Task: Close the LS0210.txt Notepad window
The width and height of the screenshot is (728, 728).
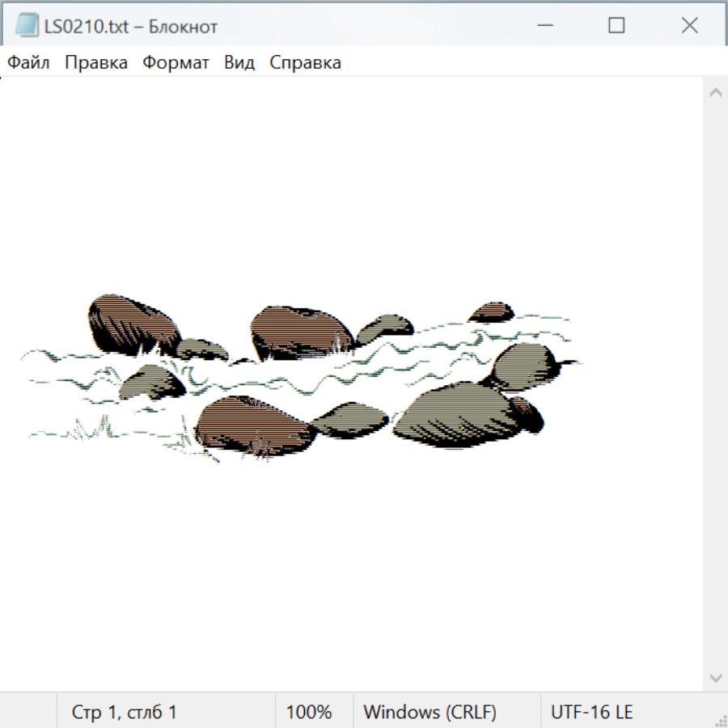Action: point(689,26)
